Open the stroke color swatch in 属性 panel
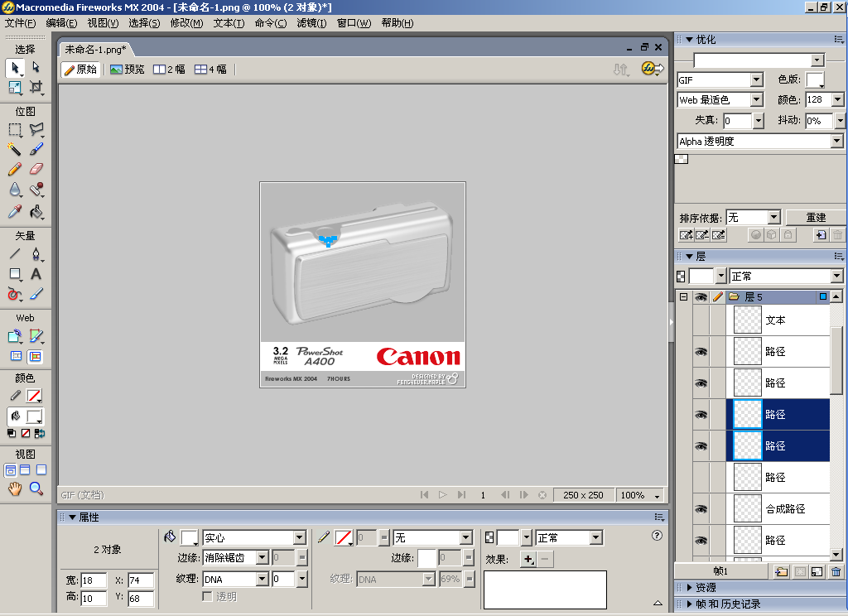This screenshot has height=616, width=848. (x=344, y=537)
